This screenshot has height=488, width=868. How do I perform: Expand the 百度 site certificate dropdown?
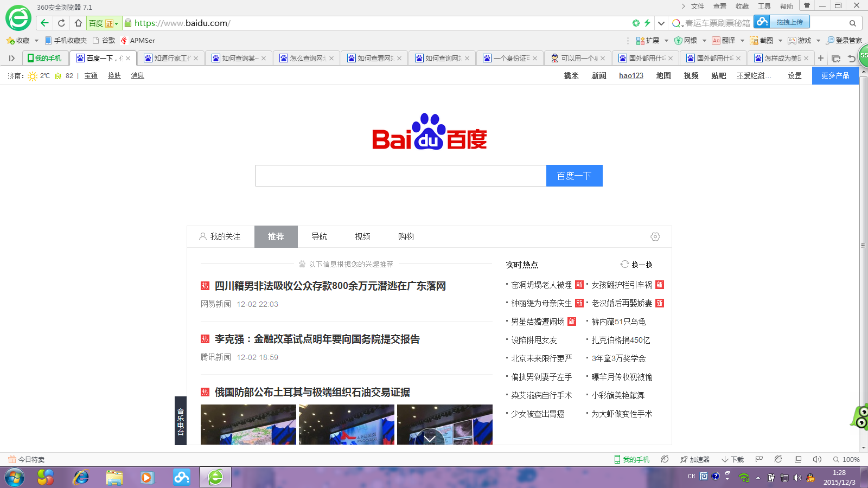(116, 23)
